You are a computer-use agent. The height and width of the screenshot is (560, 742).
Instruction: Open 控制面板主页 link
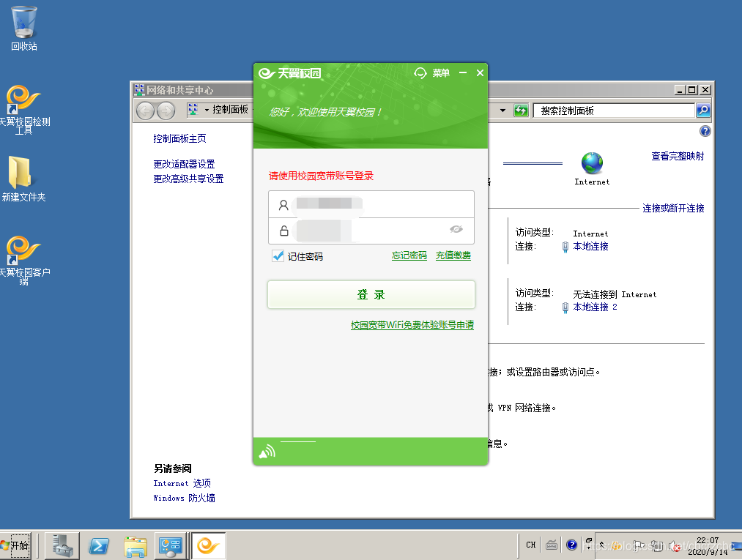point(179,138)
